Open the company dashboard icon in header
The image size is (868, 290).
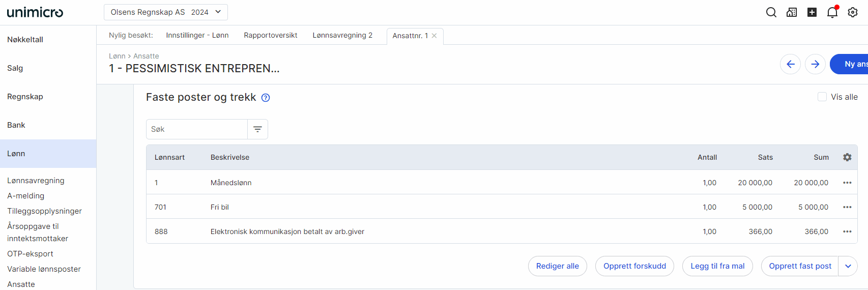pos(792,12)
